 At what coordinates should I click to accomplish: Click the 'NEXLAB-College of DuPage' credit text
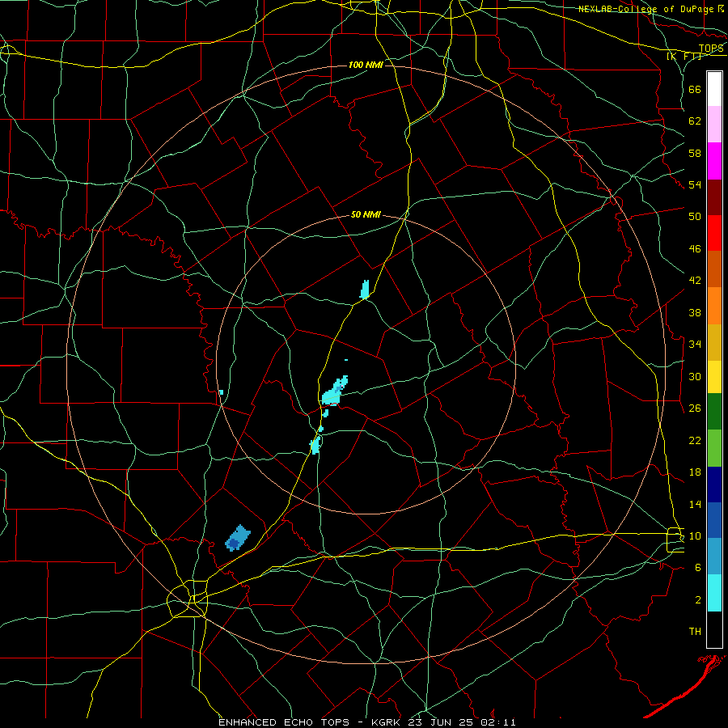click(x=645, y=9)
